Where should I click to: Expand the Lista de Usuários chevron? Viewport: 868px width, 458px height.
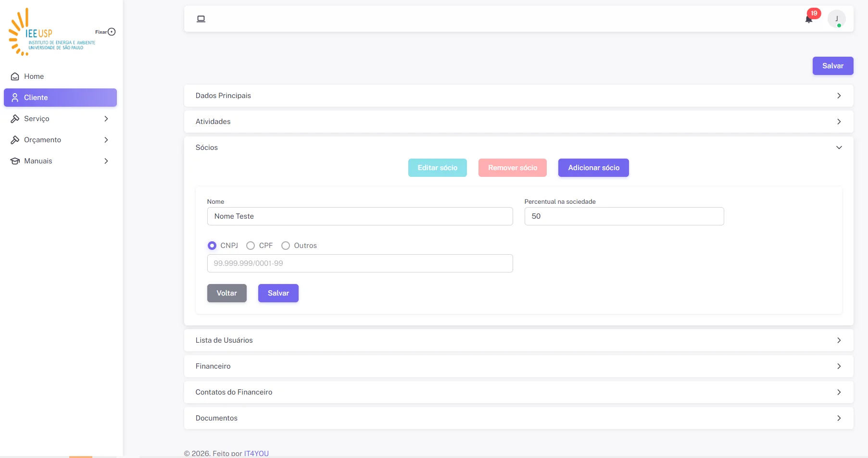(x=839, y=340)
